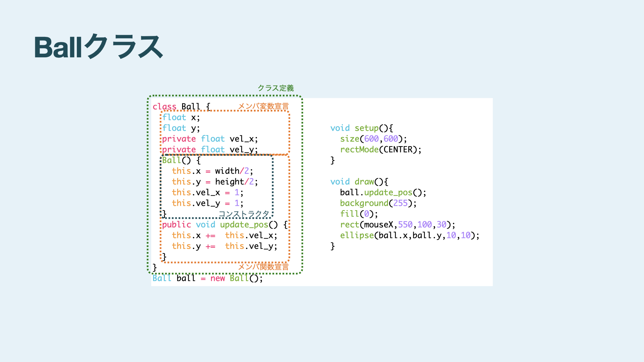Click the 'private float vel_x;' line
This screenshot has width=644, height=362.
click(210, 139)
